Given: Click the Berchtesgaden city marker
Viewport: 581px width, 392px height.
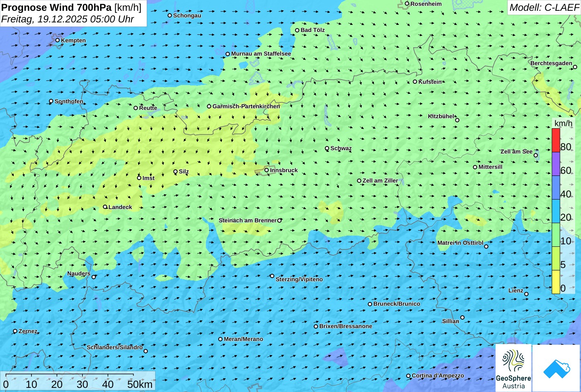Looking at the screenshot, I should (x=575, y=67).
